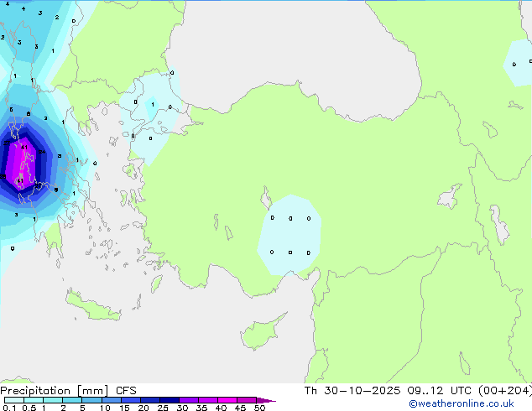This screenshot has height=411, width=532.
Task: Click the Th 30-10-2025 date label
Action: (x=348, y=390)
